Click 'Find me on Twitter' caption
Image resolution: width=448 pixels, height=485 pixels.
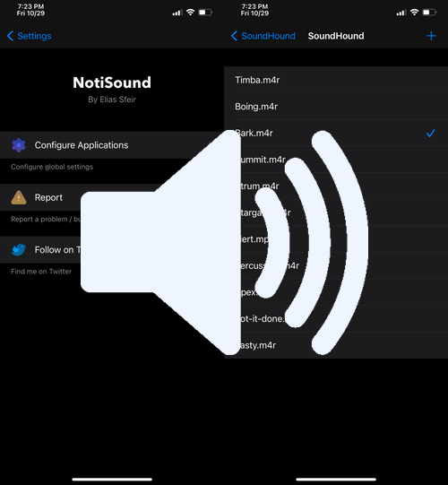pyautogui.click(x=41, y=272)
